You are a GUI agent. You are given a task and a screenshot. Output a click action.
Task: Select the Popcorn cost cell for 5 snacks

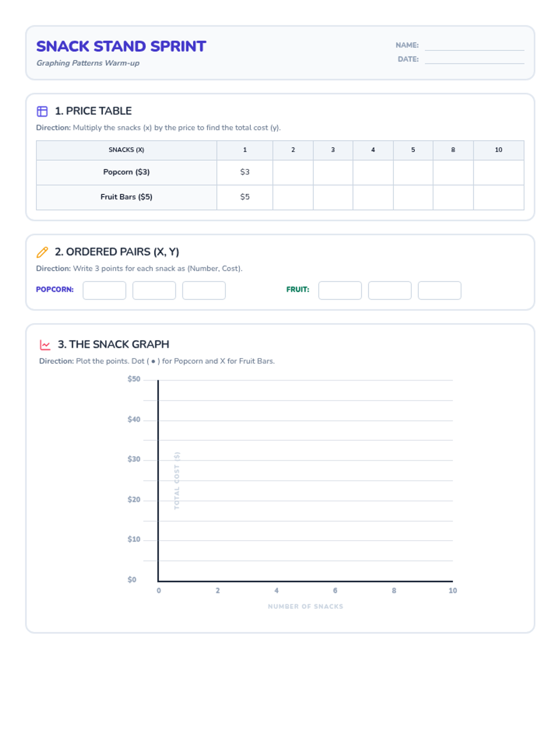[413, 172]
